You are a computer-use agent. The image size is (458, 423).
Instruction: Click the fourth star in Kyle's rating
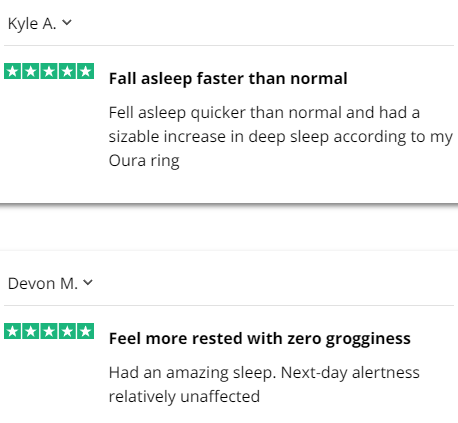[67, 71]
